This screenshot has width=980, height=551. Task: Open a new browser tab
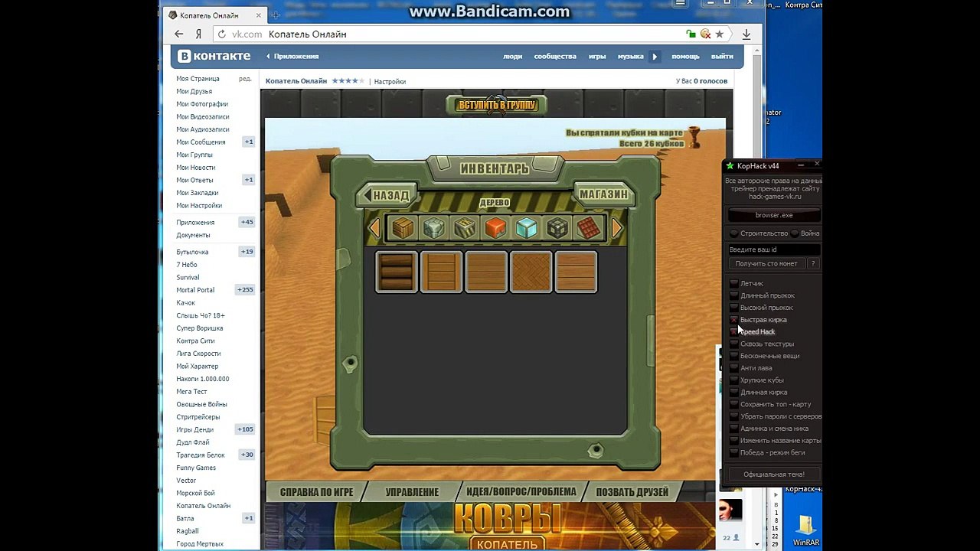tap(276, 15)
